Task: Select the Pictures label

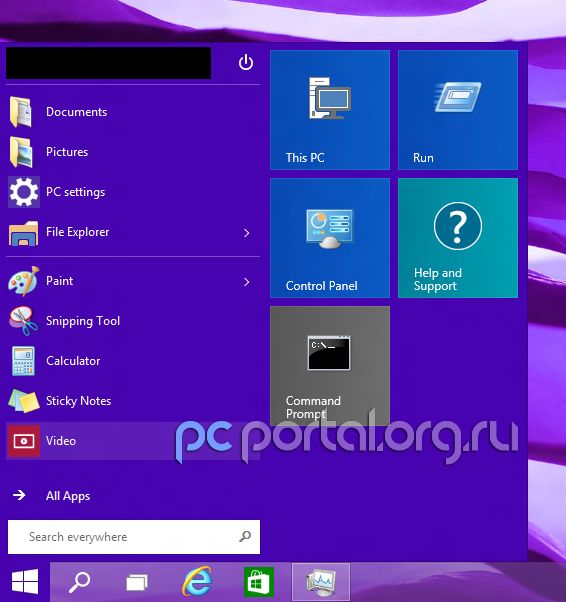Action: [x=67, y=152]
